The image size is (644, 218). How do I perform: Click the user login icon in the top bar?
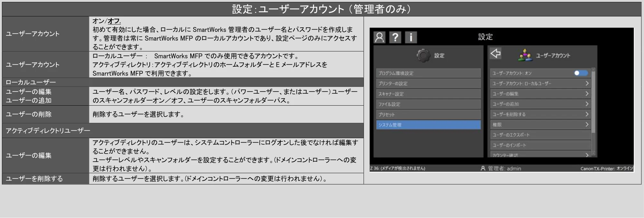(x=380, y=37)
